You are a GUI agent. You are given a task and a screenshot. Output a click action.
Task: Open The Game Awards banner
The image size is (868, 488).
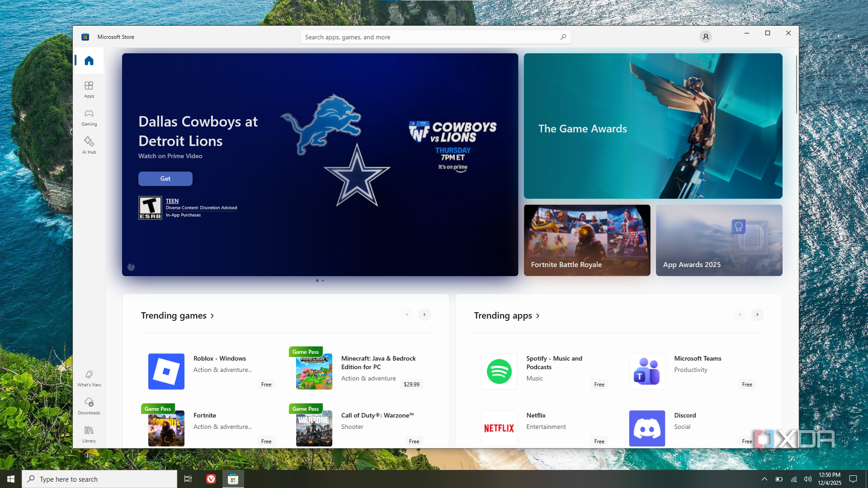point(653,126)
